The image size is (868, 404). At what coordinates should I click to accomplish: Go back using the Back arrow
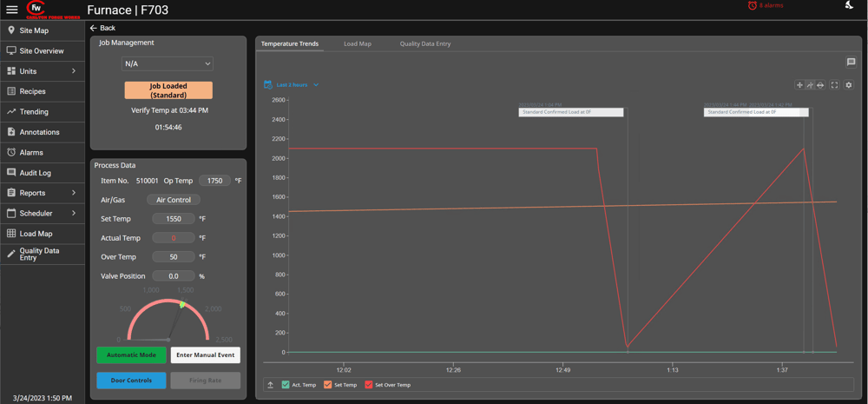click(x=102, y=28)
